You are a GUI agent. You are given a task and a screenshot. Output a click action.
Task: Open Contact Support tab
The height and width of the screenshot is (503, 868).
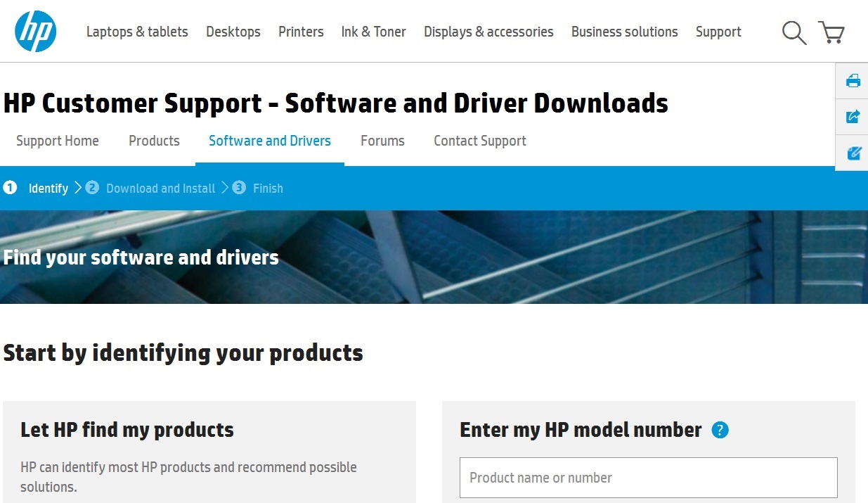pos(480,141)
